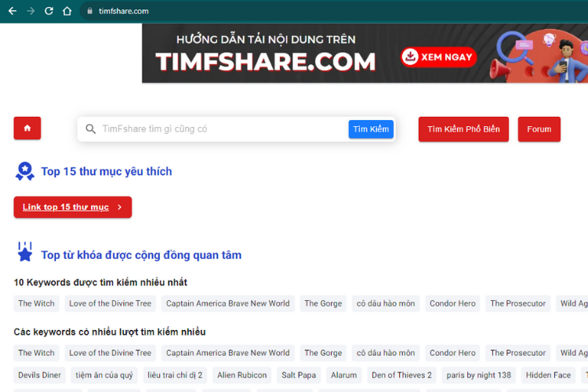Viewport: 588px width, 392px height.
Task: Select the Hidden Face keyword
Action: pyautogui.click(x=548, y=375)
